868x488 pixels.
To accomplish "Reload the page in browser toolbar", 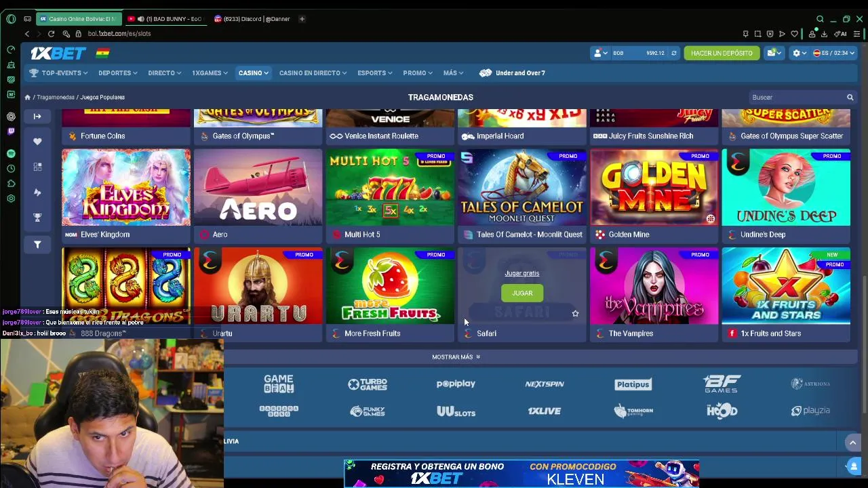I will tap(51, 34).
